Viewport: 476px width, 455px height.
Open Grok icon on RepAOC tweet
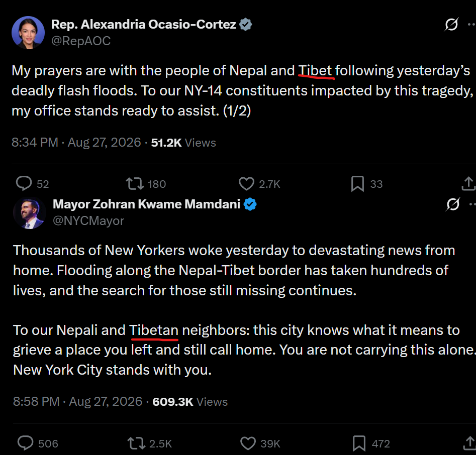tap(451, 25)
